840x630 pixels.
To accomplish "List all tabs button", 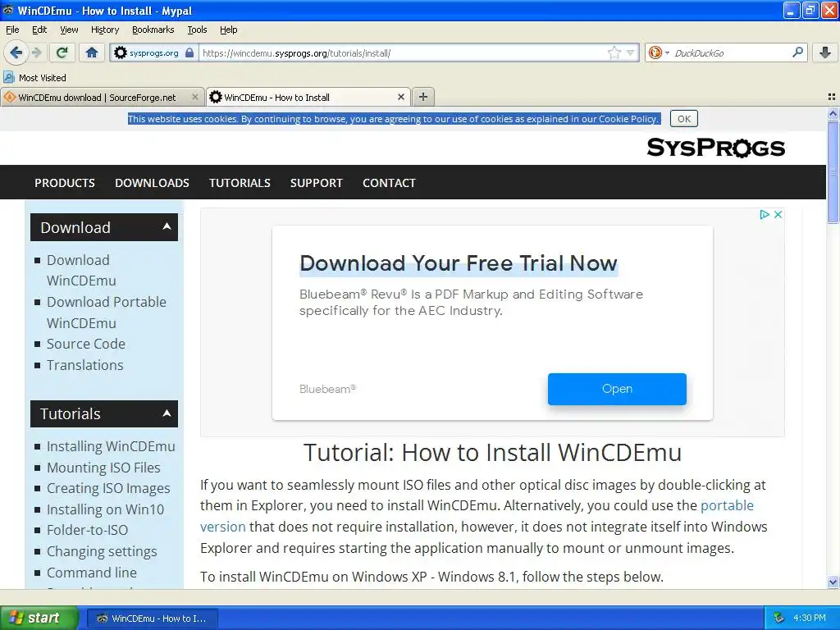I will pyautogui.click(x=832, y=97).
